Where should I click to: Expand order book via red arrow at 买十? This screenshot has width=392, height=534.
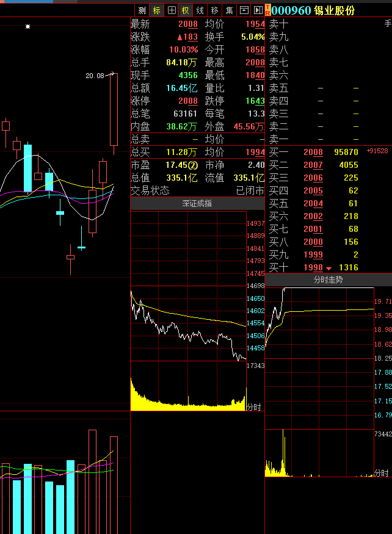[x=329, y=269]
